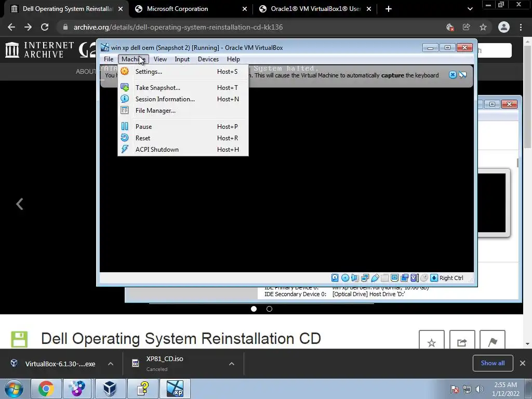Image resolution: width=532 pixels, height=399 pixels.
Task: Open the XP virtual machine taskbar icon
Action: [175, 389]
